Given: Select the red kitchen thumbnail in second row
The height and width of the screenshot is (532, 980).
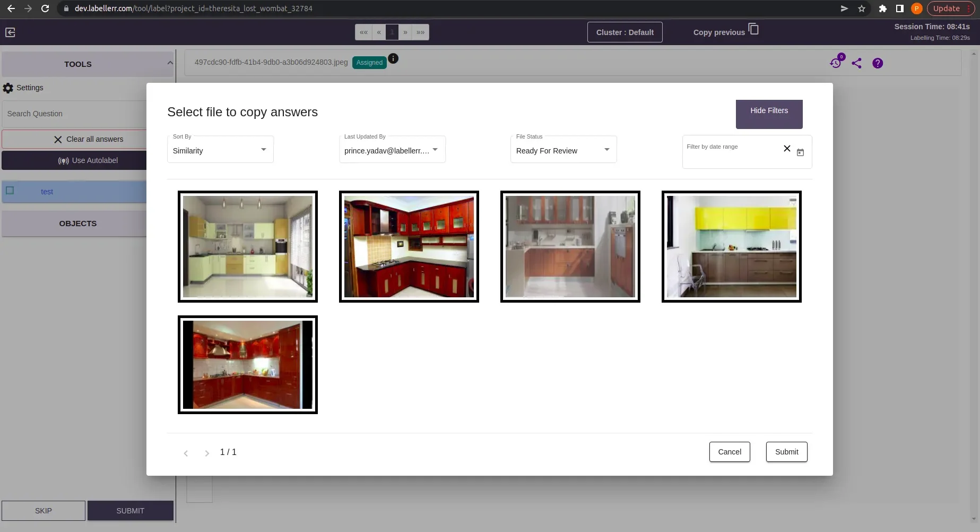Looking at the screenshot, I should [x=248, y=365].
